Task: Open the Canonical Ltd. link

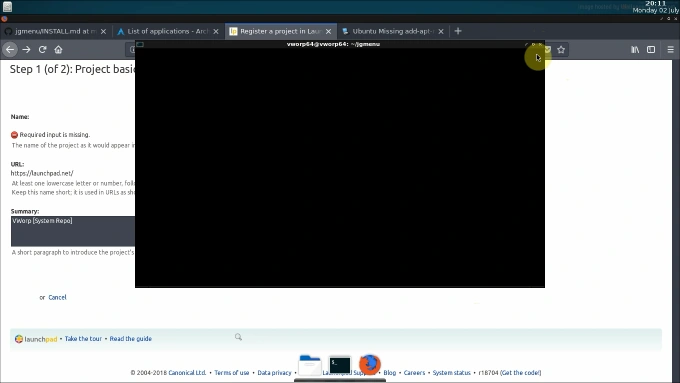Action: point(187,373)
